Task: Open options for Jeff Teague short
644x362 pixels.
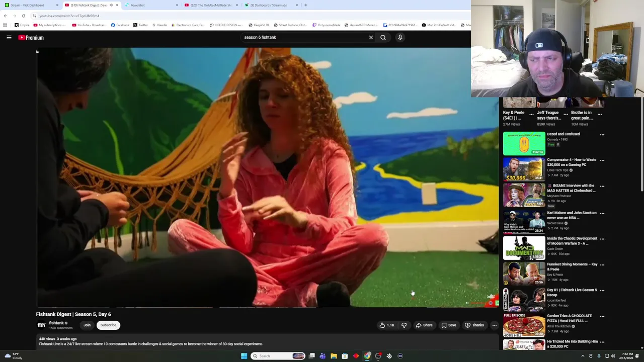Action: tap(566, 114)
